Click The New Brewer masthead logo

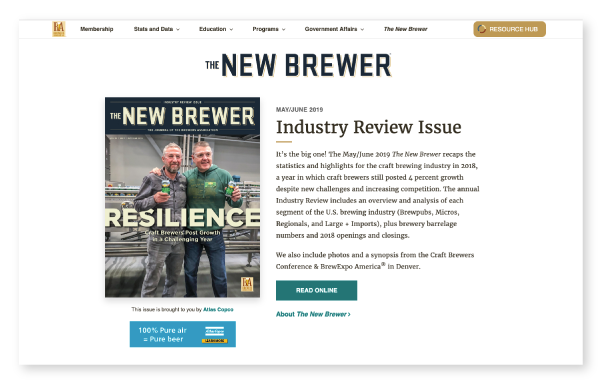tap(298, 65)
